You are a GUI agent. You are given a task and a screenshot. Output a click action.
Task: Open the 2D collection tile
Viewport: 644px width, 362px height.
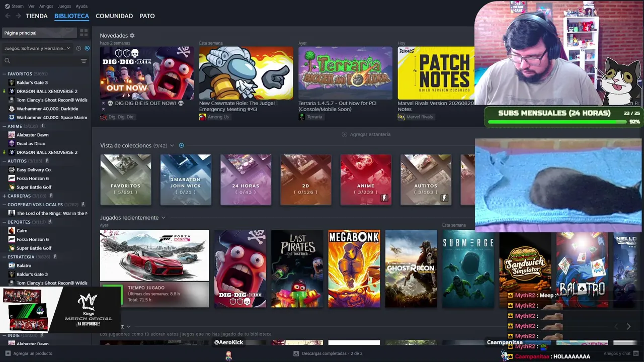pyautogui.click(x=306, y=179)
